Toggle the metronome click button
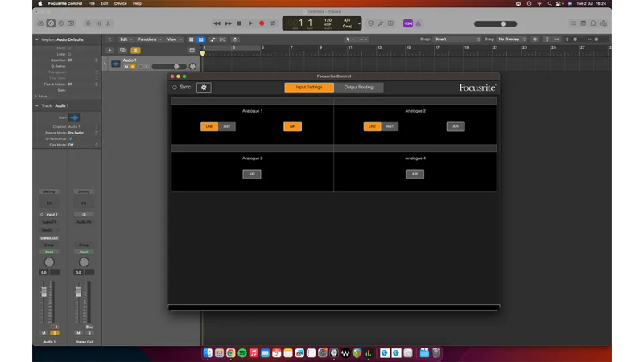The image size is (644, 362). (x=418, y=23)
